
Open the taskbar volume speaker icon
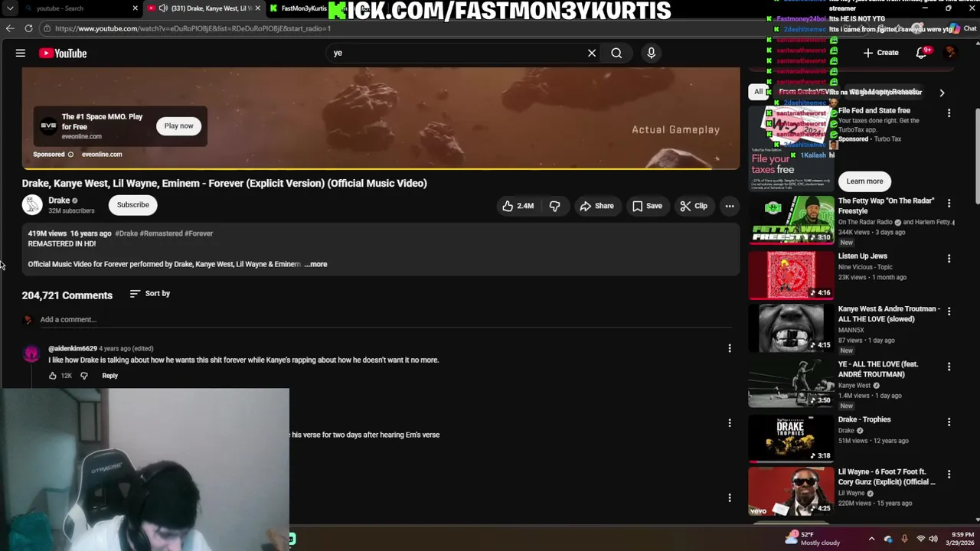click(x=933, y=539)
